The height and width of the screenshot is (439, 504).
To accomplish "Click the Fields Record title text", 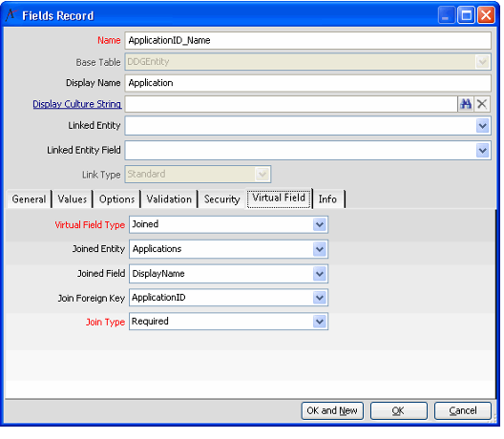I will point(58,15).
